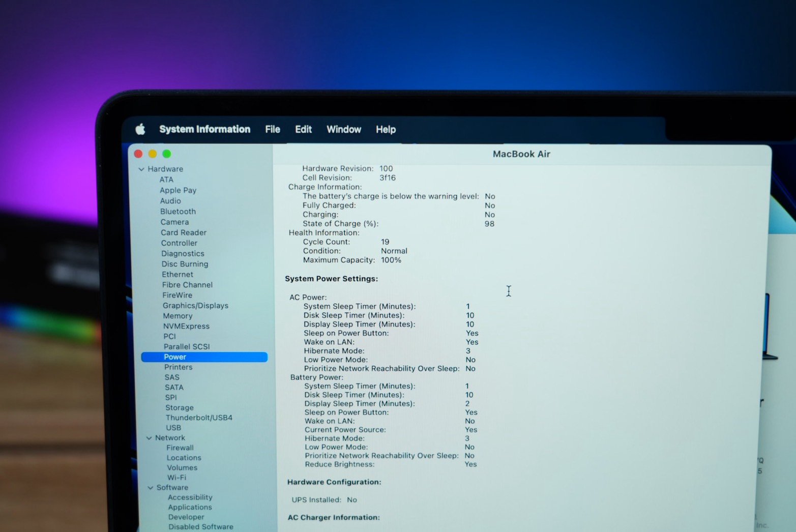Select the highlighted Power item
This screenshot has width=796, height=532.
[204, 357]
